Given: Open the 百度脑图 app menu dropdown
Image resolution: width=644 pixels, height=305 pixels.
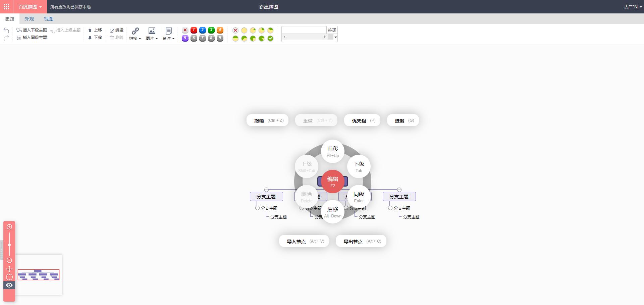Looking at the screenshot, I should coord(40,7).
